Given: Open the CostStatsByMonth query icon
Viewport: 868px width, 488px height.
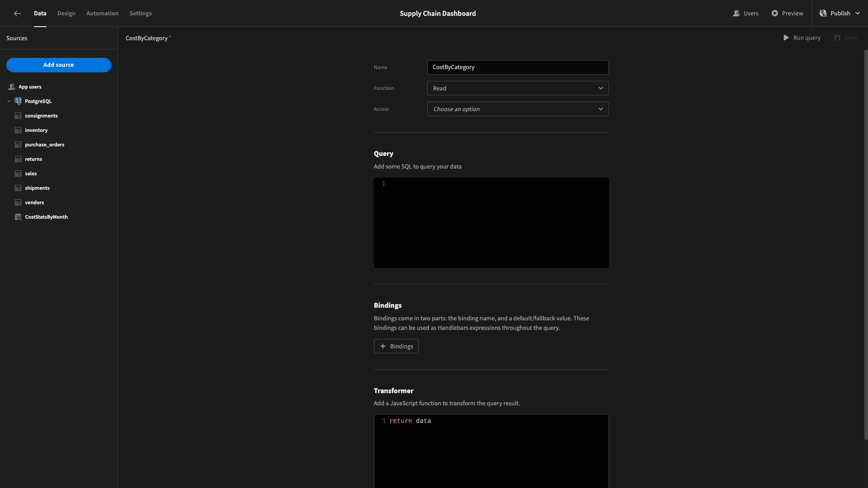Looking at the screenshot, I should 18,217.
